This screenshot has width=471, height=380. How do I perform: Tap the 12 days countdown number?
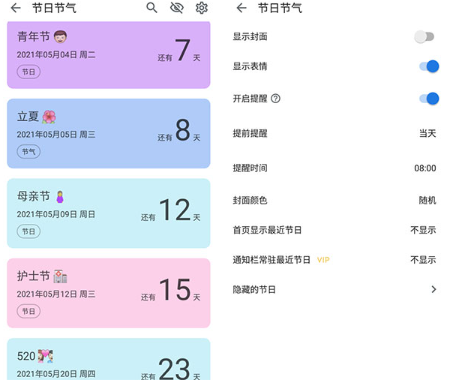point(175,210)
